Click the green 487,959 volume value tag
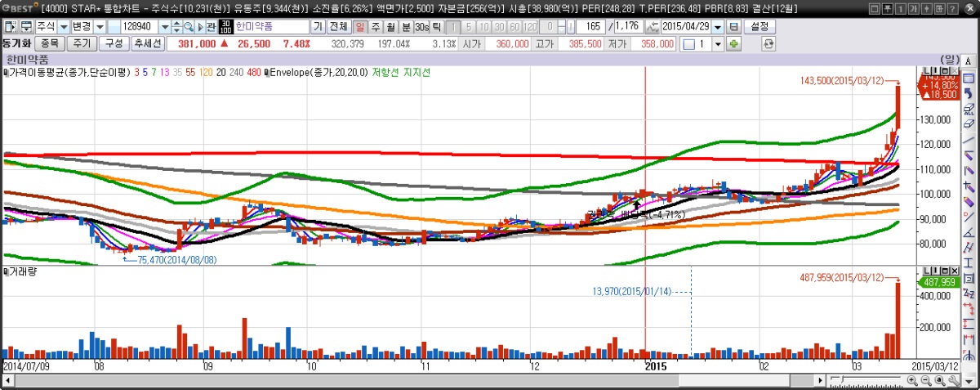Image resolution: width=980 pixels, height=390 pixels. click(939, 282)
